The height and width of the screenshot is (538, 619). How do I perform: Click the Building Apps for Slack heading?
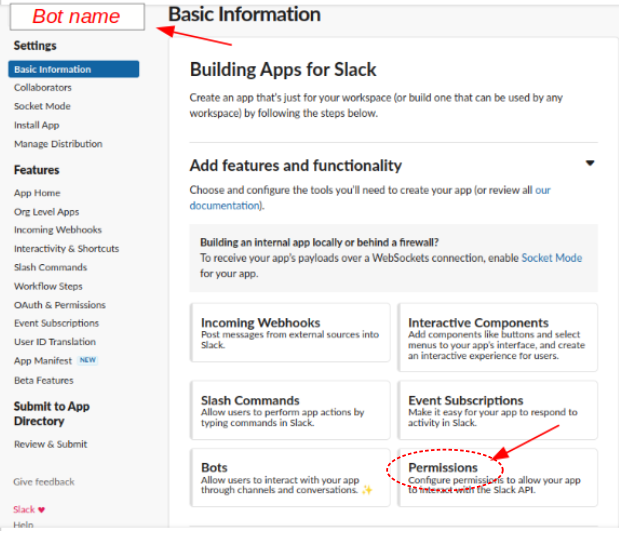[283, 69]
